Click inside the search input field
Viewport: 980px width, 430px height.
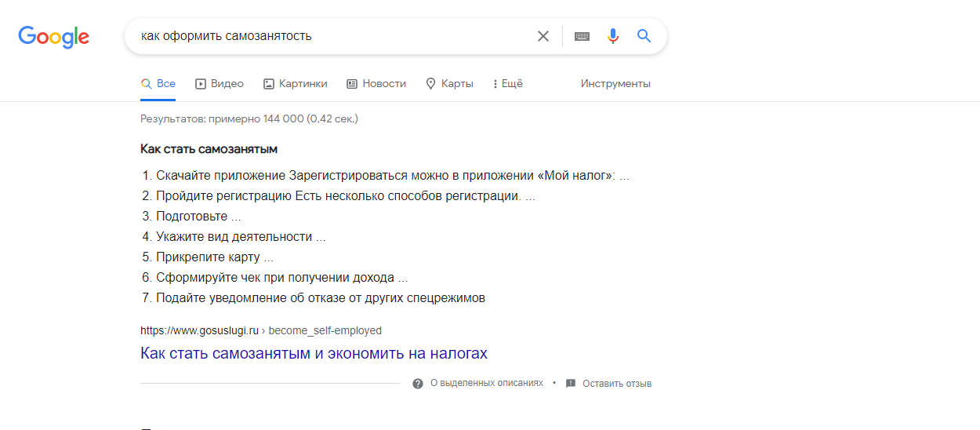pyautogui.click(x=329, y=36)
